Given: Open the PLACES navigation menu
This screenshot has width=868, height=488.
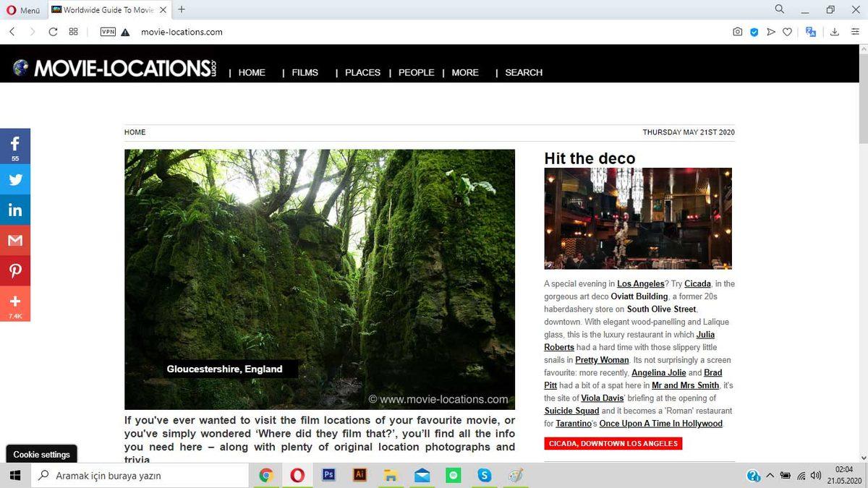Looking at the screenshot, I should (362, 72).
